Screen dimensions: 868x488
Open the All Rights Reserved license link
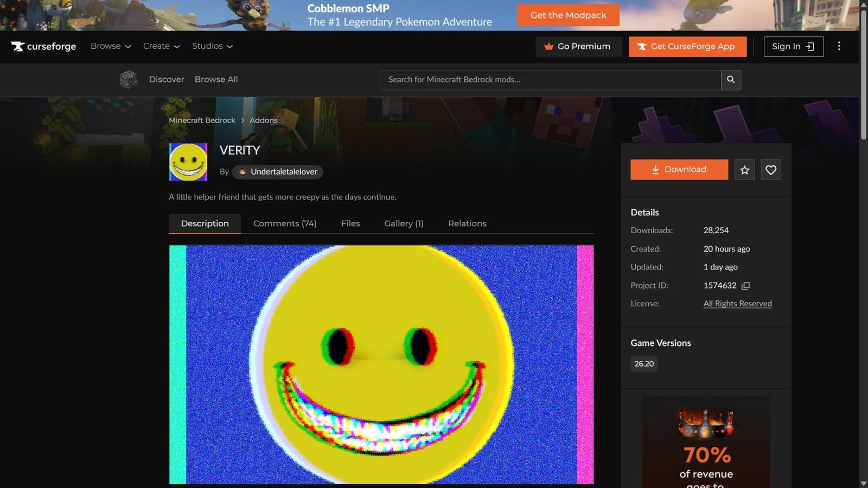[x=737, y=304]
